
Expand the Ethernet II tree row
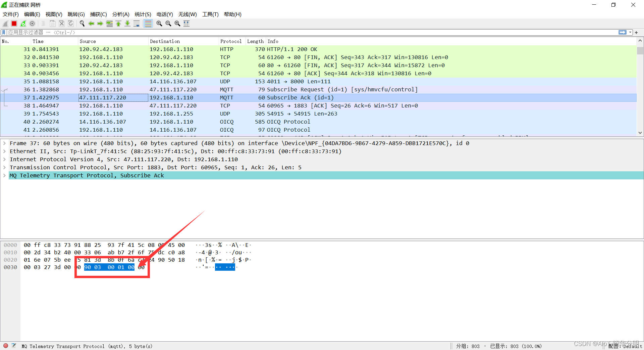pos(4,151)
